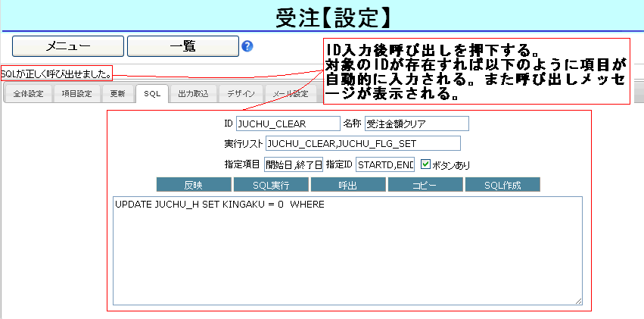
Task: Go to the メール設定 tab
Action: [x=291, y=94]
